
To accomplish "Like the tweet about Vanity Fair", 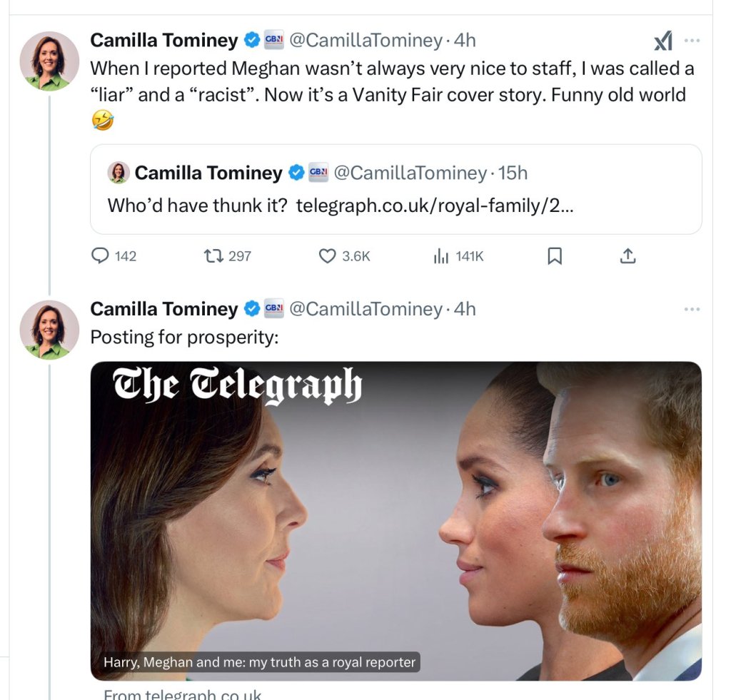I will (x=327, y=255).
